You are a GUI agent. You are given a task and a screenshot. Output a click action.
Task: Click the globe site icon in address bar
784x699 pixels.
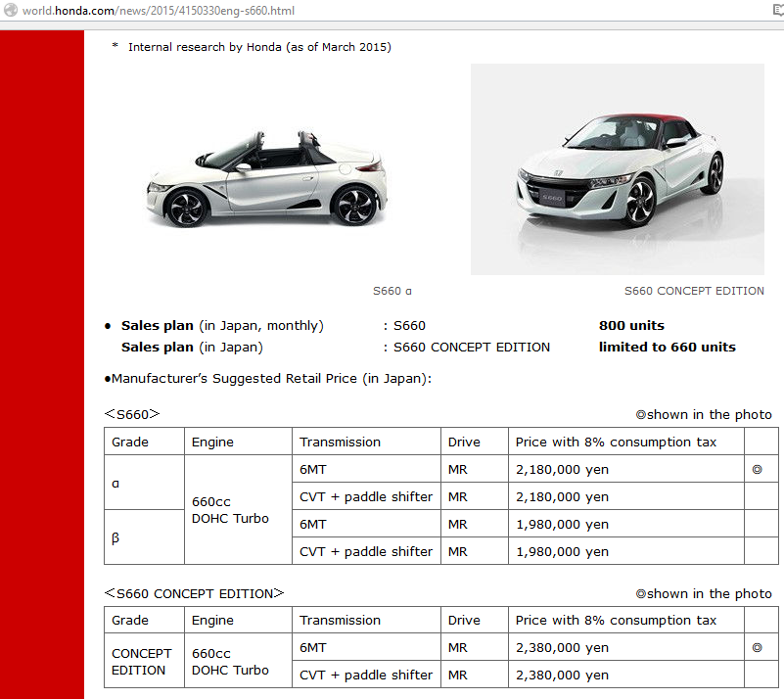pos(11,10)
